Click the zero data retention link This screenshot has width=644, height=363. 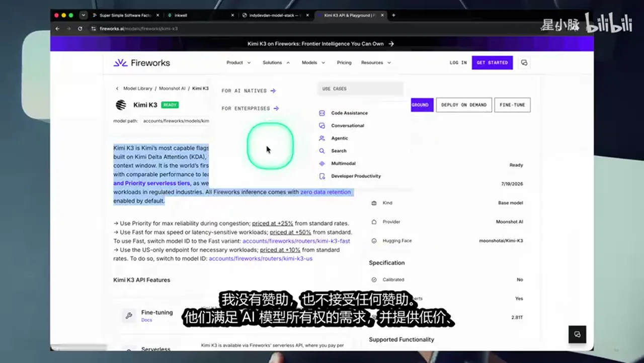point(326,192)
